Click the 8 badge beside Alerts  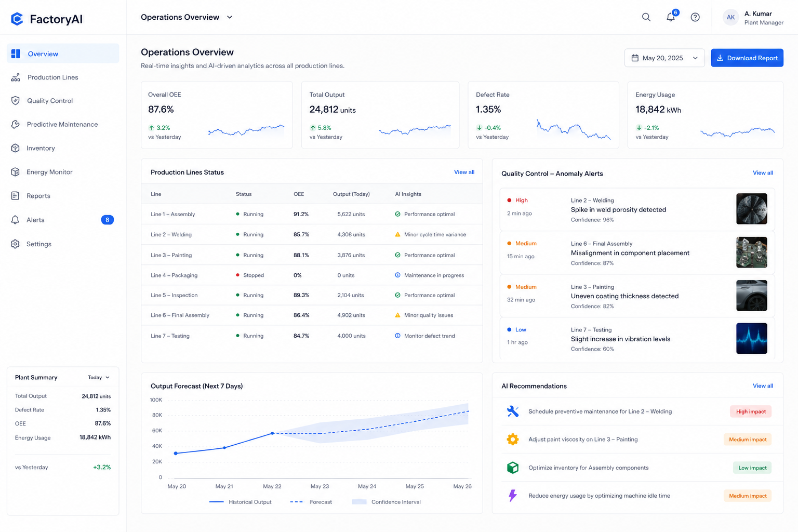coord(107,220)
